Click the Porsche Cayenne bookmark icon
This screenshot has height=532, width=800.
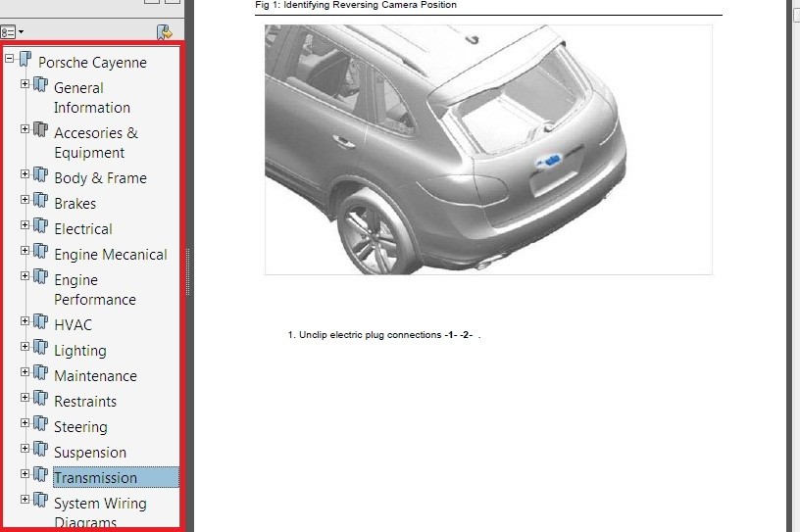(x=25, y=59)
